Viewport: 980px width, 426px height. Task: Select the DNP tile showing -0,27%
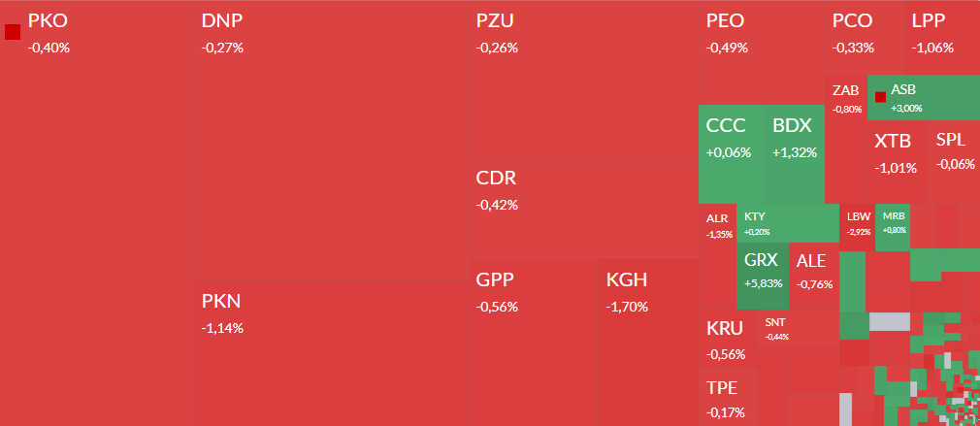coord(331,141)
